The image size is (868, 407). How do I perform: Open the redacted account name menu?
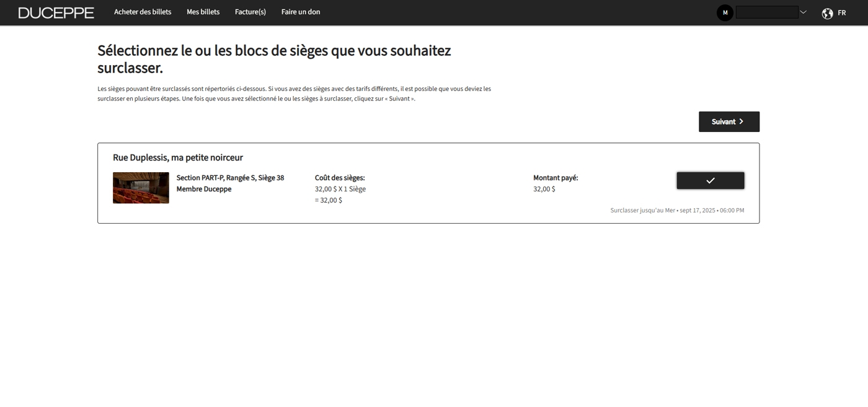766,12
